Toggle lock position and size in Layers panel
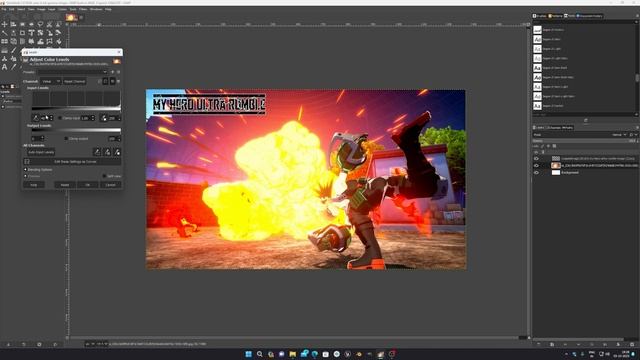Image resolution: width=640 pixels, height=360 pixels. click(548, 146)
